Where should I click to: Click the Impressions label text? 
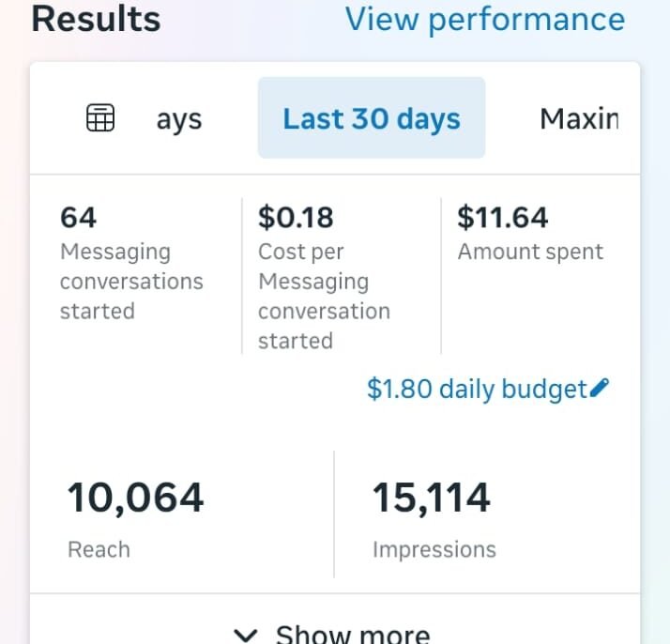(x=434, y=549)
